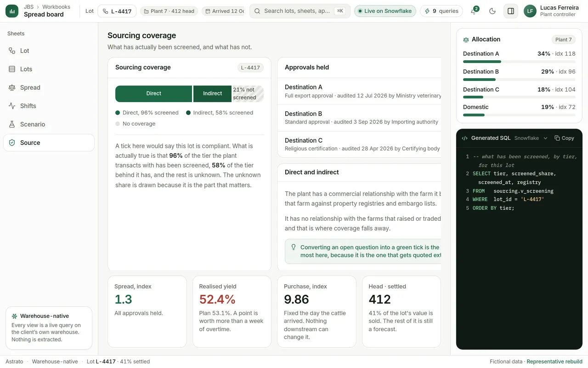Screen dimensions: 588x368
Task: Click Destination A allocation progress bar
Action: (519, 62)
